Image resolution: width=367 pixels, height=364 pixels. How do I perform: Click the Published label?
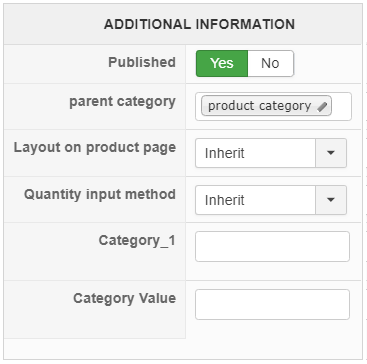tap(142, 62)
